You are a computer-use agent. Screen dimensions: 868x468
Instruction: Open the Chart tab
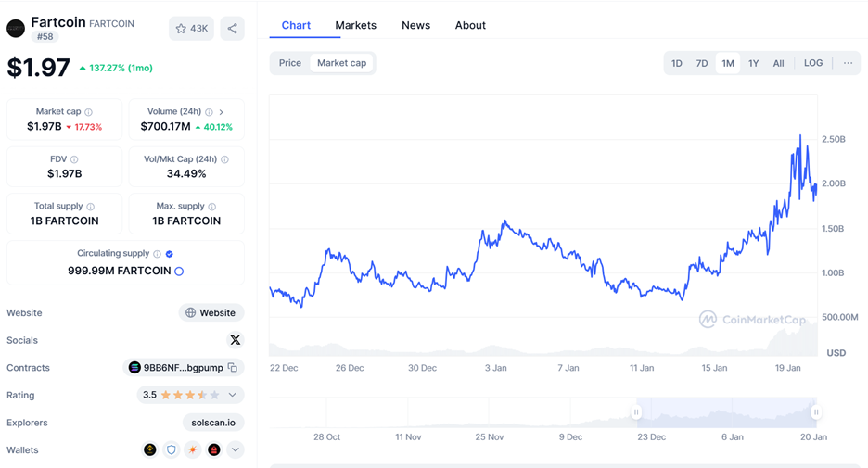coord(296,25)
